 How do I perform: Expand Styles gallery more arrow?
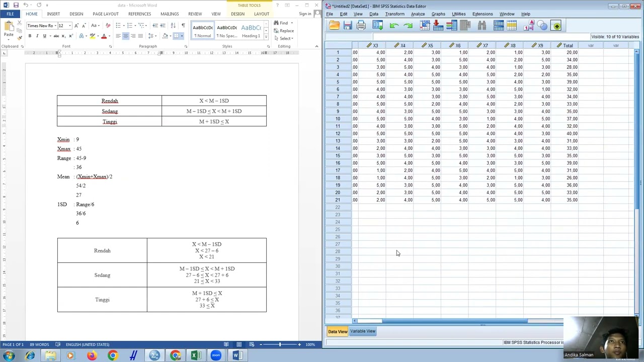[266, 37]
